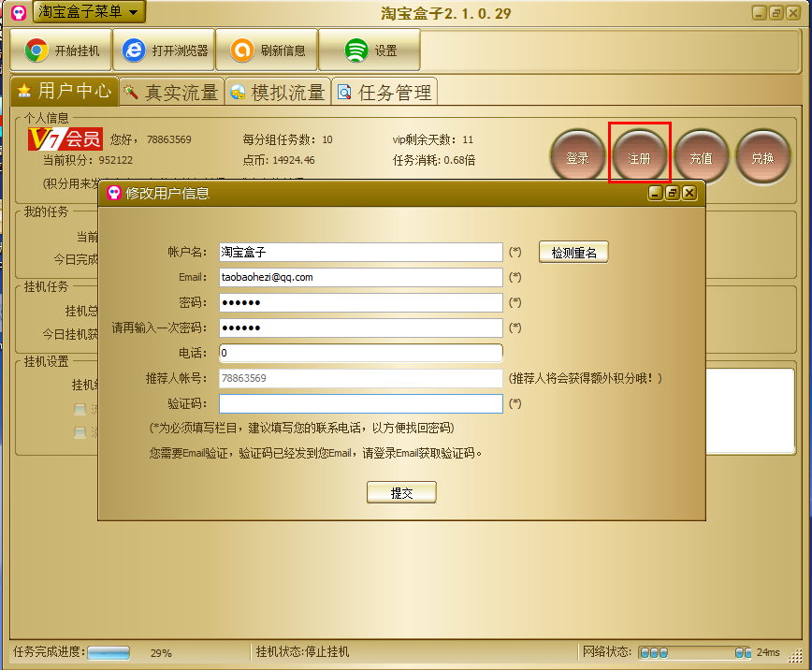Screen dimensions: 812x670
Task: Open 设置 from the toolbar
Action: tap(370, 51)
